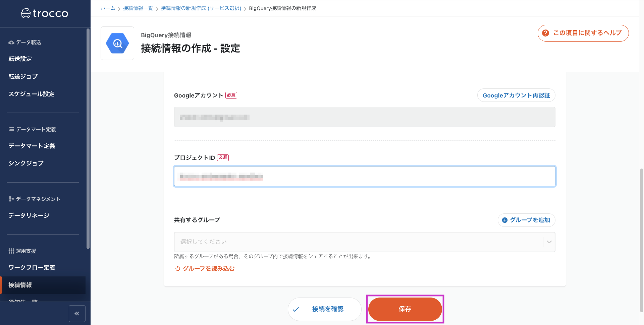
Task: Open 転送ジョブ in the sidebar
Action: (23, 77)
